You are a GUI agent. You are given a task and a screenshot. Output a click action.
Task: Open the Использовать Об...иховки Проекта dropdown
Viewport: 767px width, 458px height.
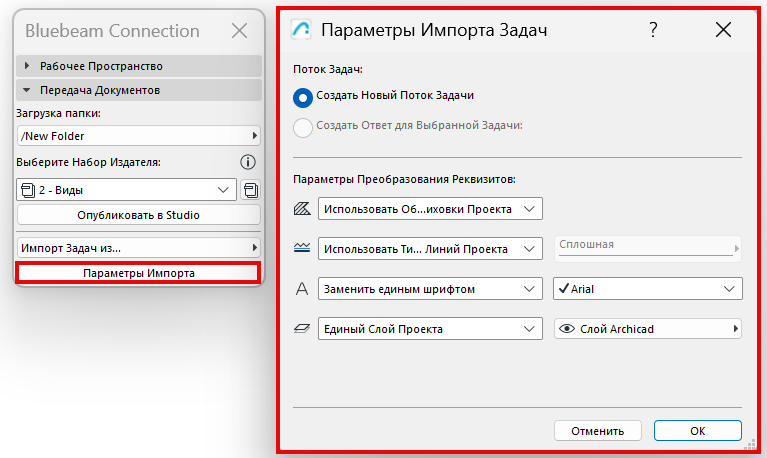(x=430, y=209)
